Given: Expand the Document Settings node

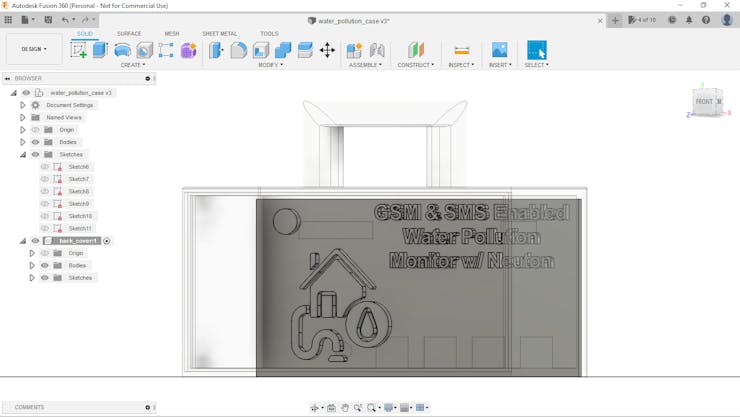Looking at the screenshot, I should 22,105.
